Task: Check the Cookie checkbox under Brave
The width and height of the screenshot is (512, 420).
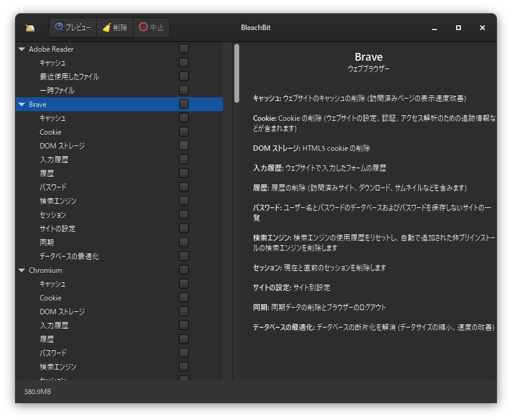Action: pos(184,132)
